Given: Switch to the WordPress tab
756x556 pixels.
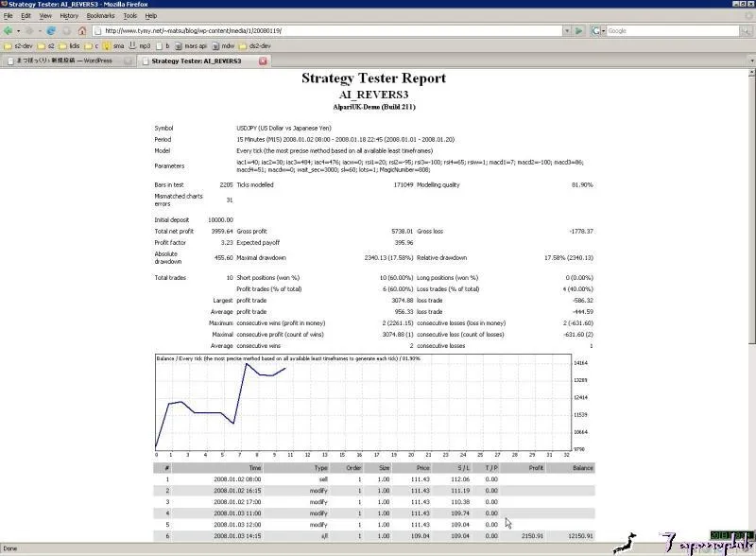Looking at the screenshot, I should pos(63,61).
